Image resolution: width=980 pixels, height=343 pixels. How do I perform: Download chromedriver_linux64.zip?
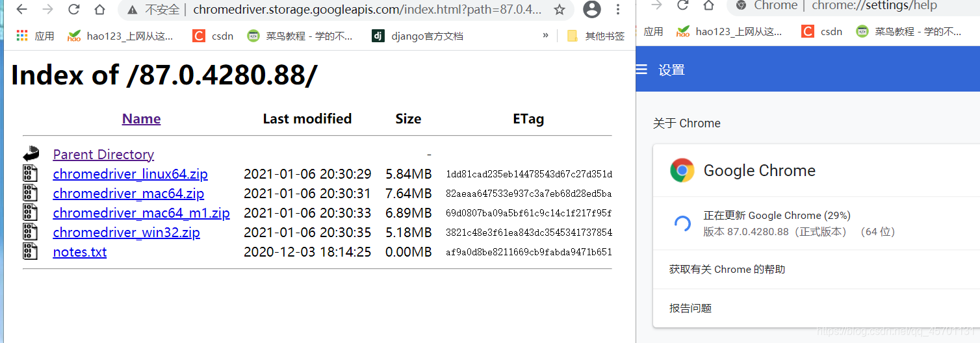(130, 174)
